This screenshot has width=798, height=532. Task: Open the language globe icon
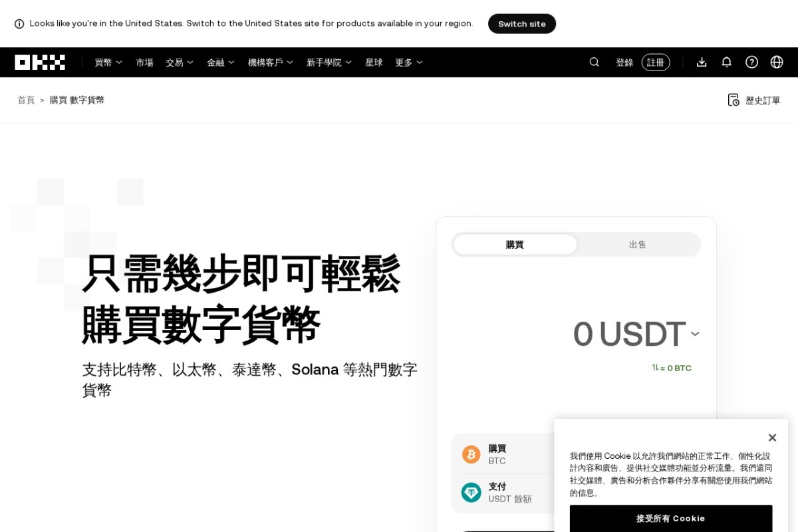pyautogui.click(x=777, y=62)
